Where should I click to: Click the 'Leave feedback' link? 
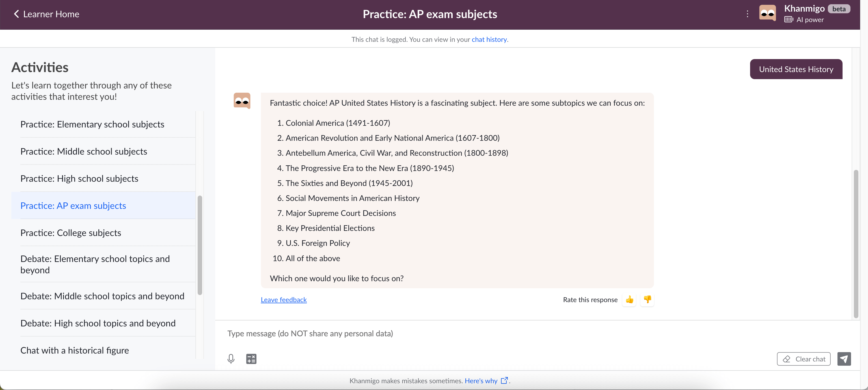[x=283, y=299]
